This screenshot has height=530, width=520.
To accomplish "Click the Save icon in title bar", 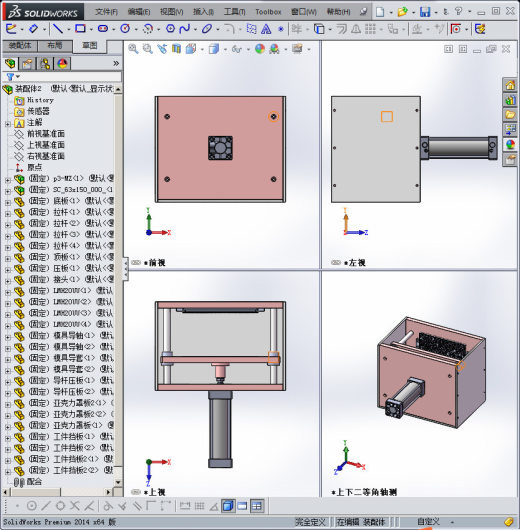I will pyautogui.click(x=425, y=12).
